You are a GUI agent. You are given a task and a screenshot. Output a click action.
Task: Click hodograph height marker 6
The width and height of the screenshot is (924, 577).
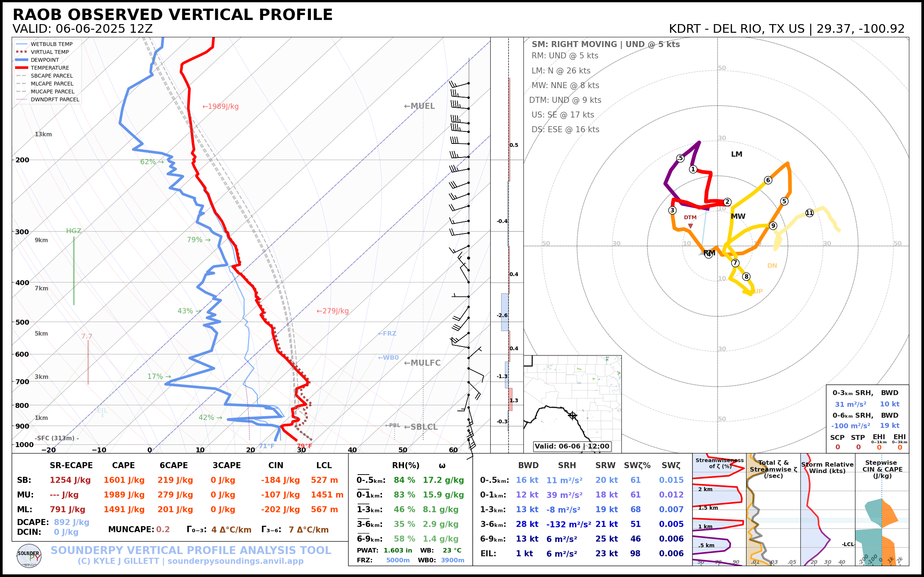(768, 180)
